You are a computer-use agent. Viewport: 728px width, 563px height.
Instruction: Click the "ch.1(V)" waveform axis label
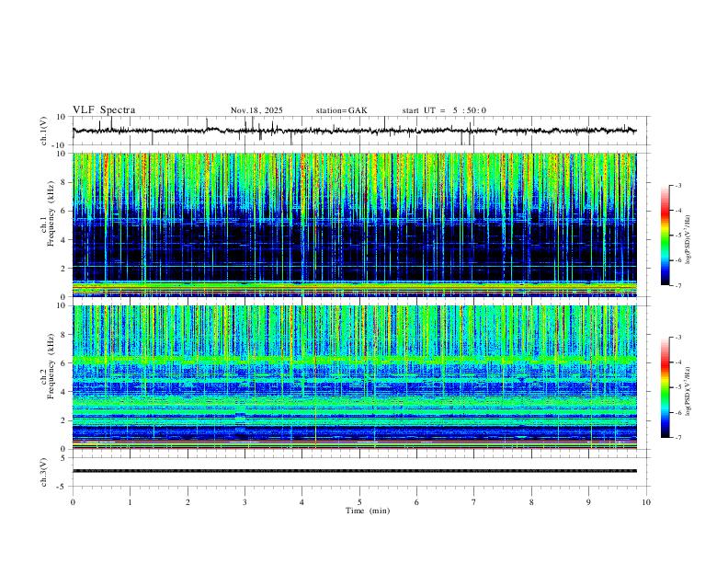pyautogui.click(x=44, y=131)
